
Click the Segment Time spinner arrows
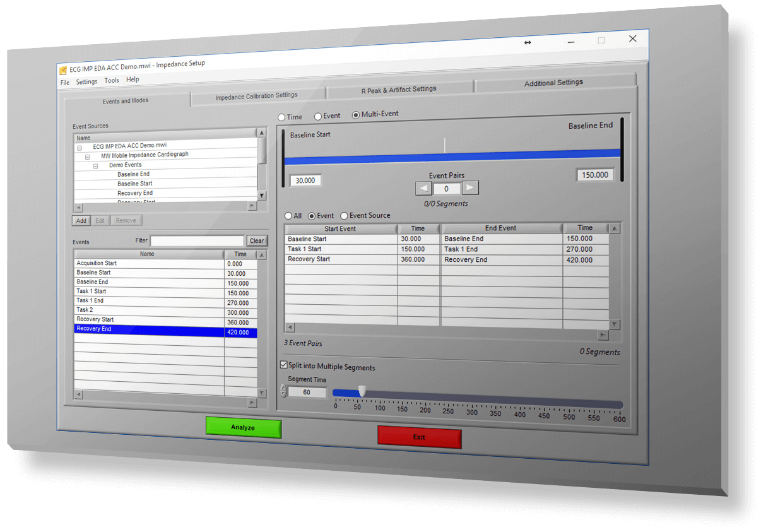[283, 392]
